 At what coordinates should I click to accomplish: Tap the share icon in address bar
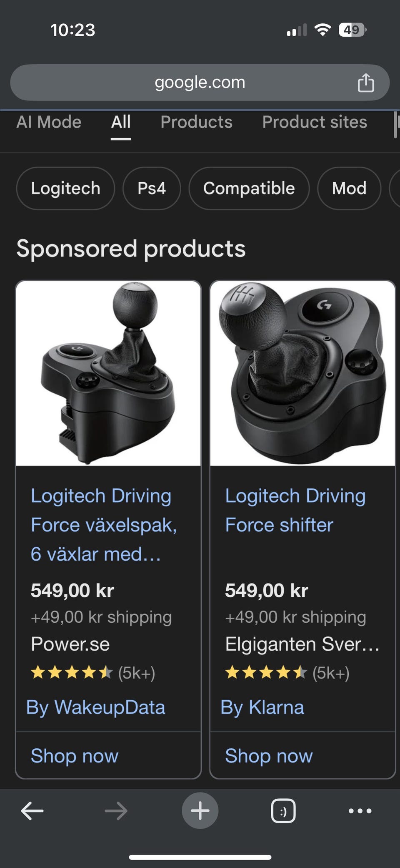pos(366,82)
